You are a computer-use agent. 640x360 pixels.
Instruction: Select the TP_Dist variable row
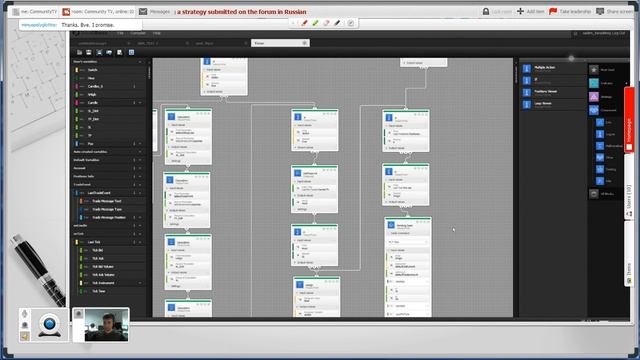click(x=109, y=119)
